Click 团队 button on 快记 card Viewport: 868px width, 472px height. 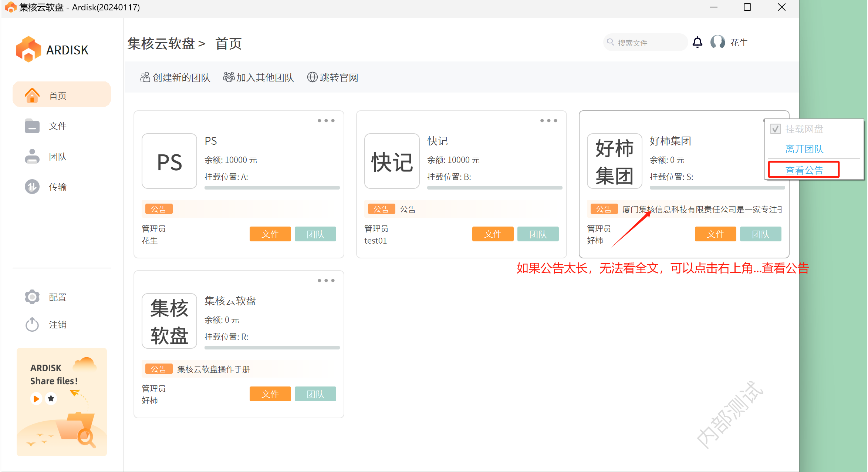pos(538,234)
